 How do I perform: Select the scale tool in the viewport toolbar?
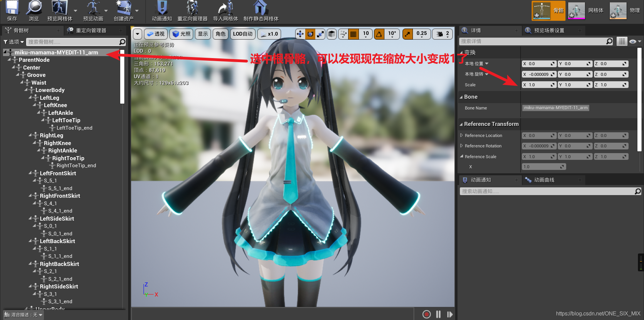[321, 34]
